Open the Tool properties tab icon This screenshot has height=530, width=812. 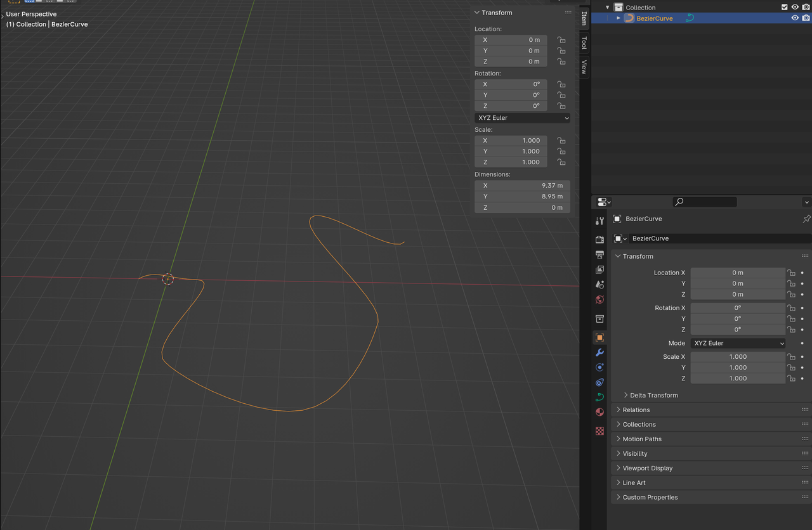pyautogui.click(x=599, y=221)
